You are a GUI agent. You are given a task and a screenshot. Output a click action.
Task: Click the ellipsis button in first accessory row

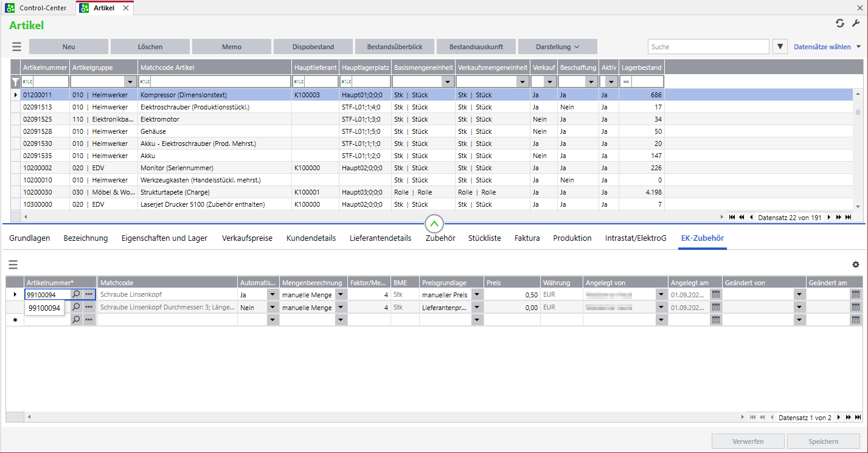click(x=89, y=294)
